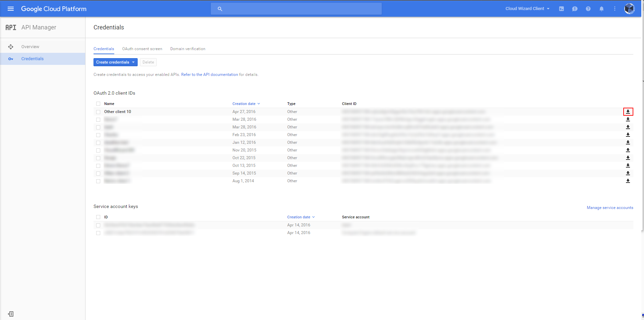The height and width of the screenshot is (320, 644).
Task: Click the Service account column header
Action: pos(356,217)
